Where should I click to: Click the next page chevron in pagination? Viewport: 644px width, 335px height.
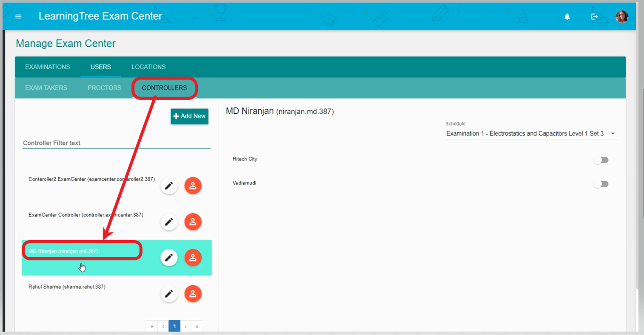point(185,326)
